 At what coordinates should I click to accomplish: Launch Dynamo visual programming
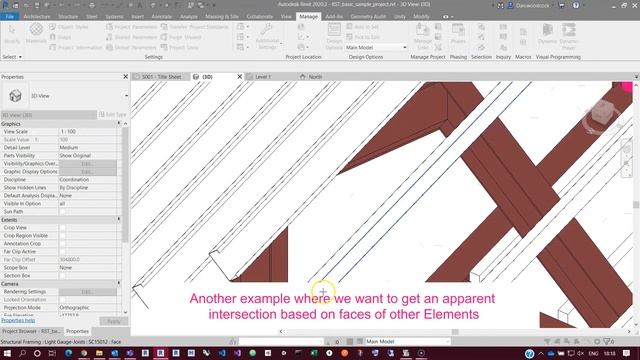coord(547,34)
